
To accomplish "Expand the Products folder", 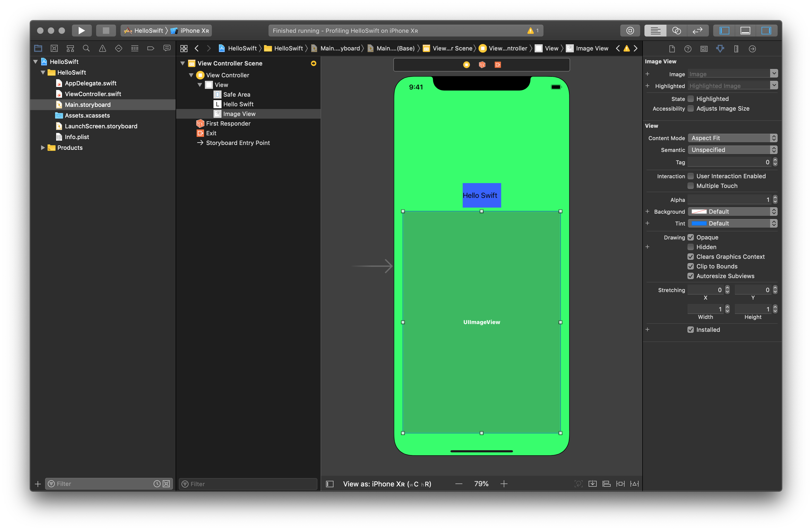I will pyautogui.click(x=43, y=148).
